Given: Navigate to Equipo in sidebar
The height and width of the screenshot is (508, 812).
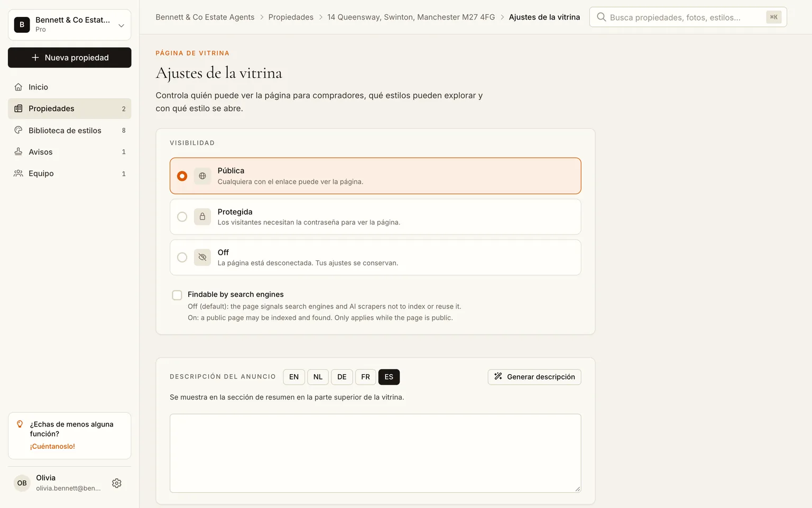Looking at the screenshot, I should [70, 174].
